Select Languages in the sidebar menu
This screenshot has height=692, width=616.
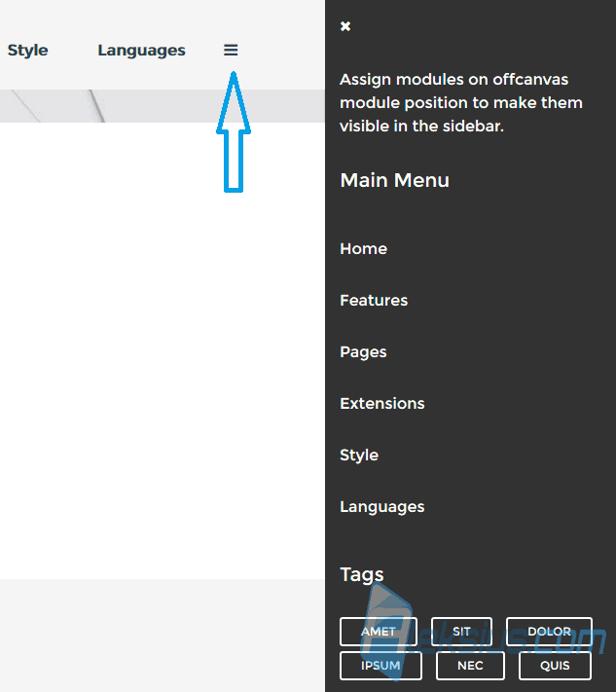(382, 507)
